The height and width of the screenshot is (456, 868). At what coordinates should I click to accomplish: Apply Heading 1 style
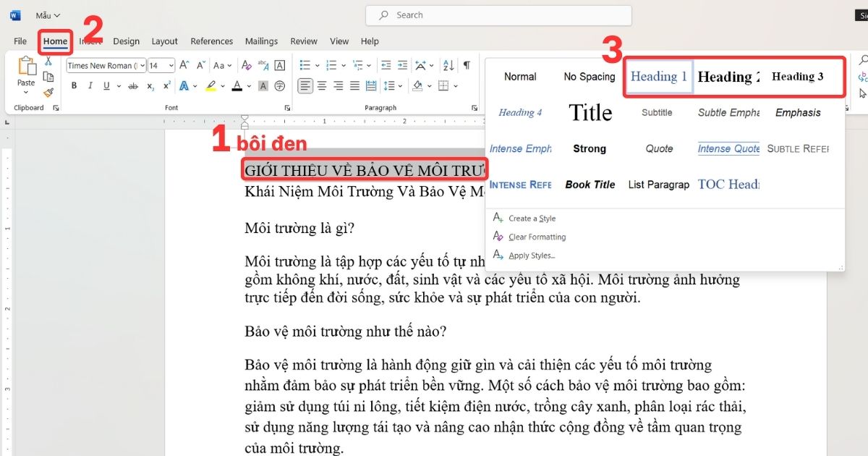658,76
